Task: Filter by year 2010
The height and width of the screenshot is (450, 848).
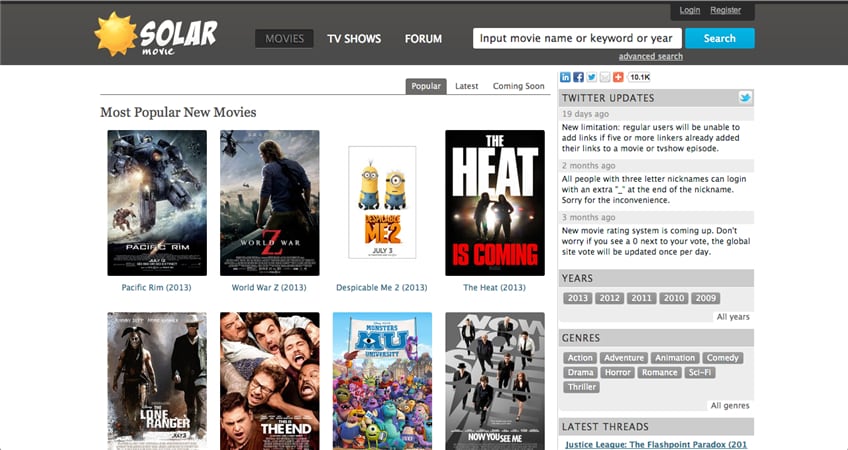Action: [x=674, y=298]
